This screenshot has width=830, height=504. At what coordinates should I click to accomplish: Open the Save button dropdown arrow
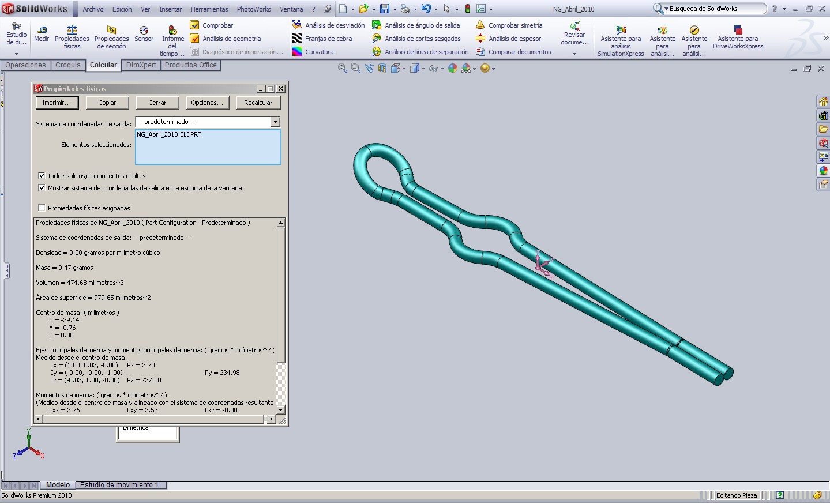click(x=394, y=9)
